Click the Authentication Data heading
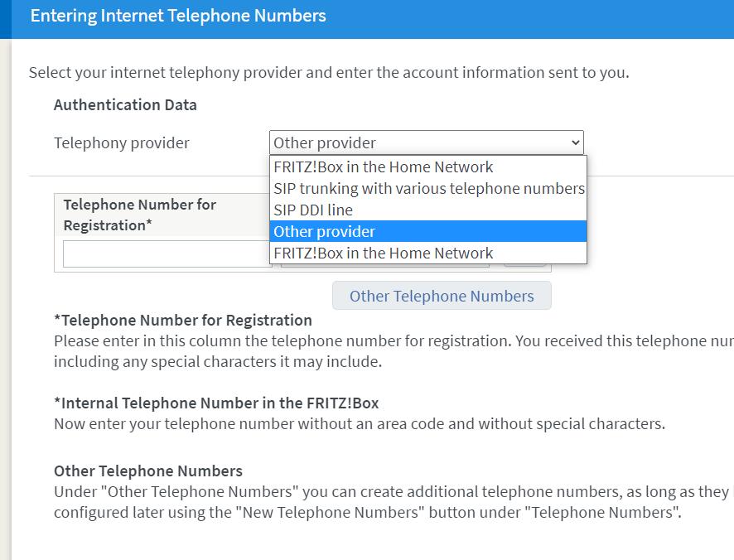Screen dimensions: 734x560 pos(125,104)
